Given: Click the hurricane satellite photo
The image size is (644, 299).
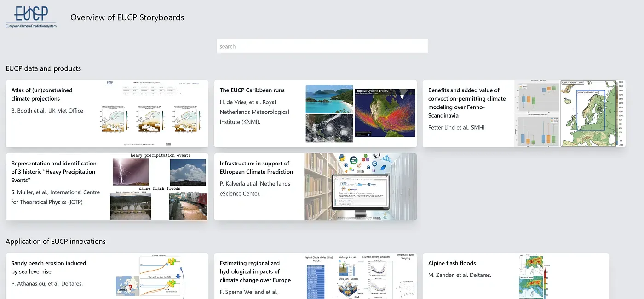Looking at the screenshot, I should click(x=329, y=129).
